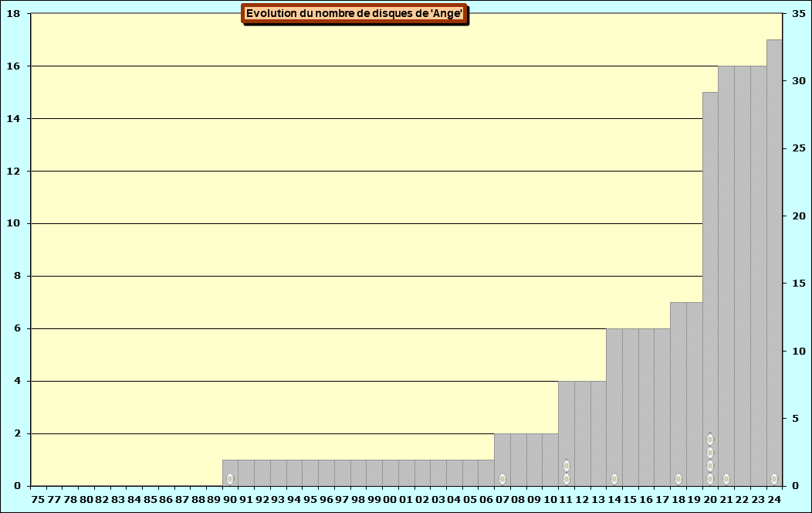Viewport: 812px width, 513px height.
Task: Click the left axis value 10
Action: click(14, 223)
